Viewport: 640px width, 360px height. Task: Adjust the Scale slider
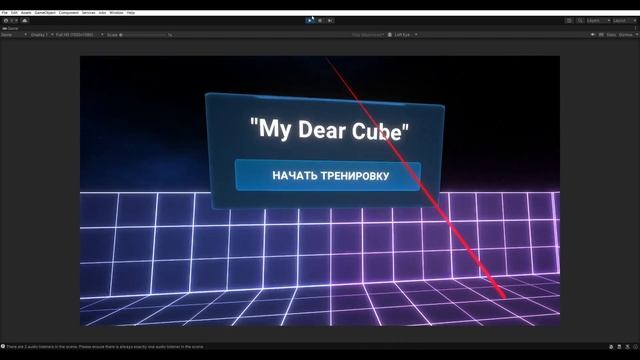click(x=143, y=35)
